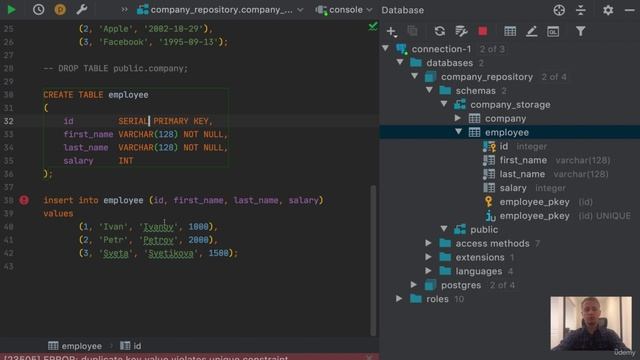Screen dimensions: 640x360
Task: Select roles folder label
Action: pos(437,299)
